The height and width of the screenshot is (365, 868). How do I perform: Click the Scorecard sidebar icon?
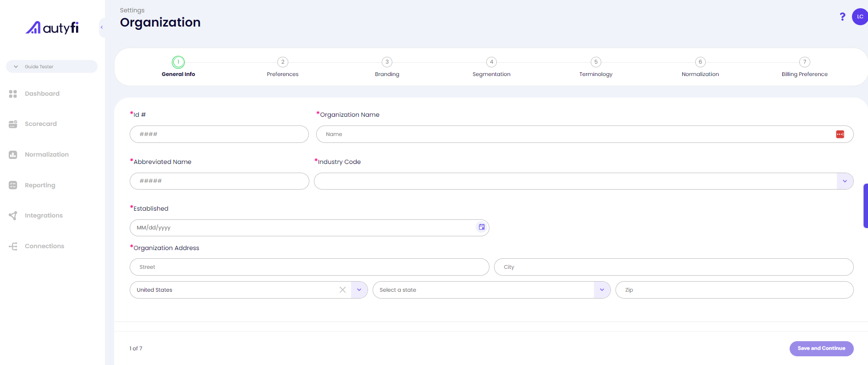click(13, 124)
